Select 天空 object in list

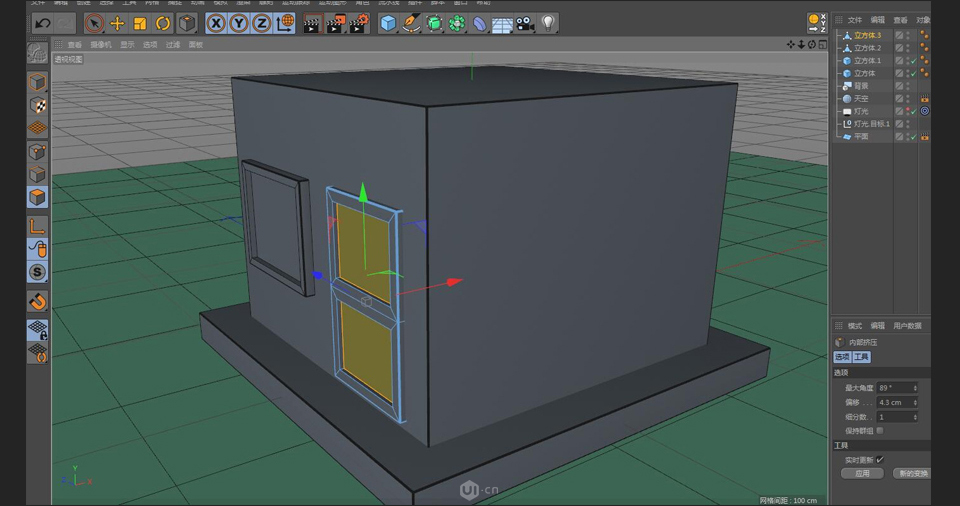click(x=861, y=99)
